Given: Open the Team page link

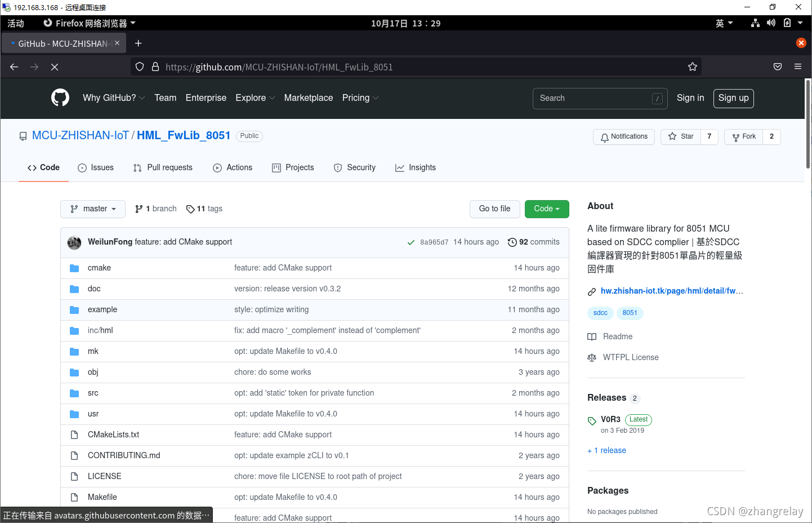Looking at the screenshot, I should point(166,97).
